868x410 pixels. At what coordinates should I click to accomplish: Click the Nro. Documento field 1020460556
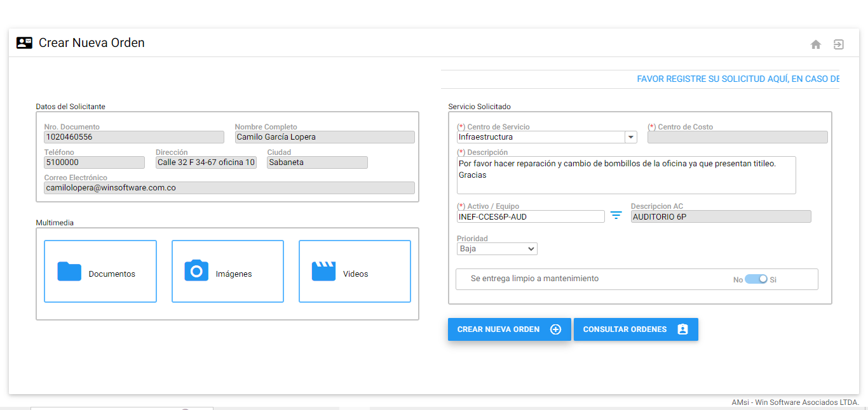pos(134,137)
